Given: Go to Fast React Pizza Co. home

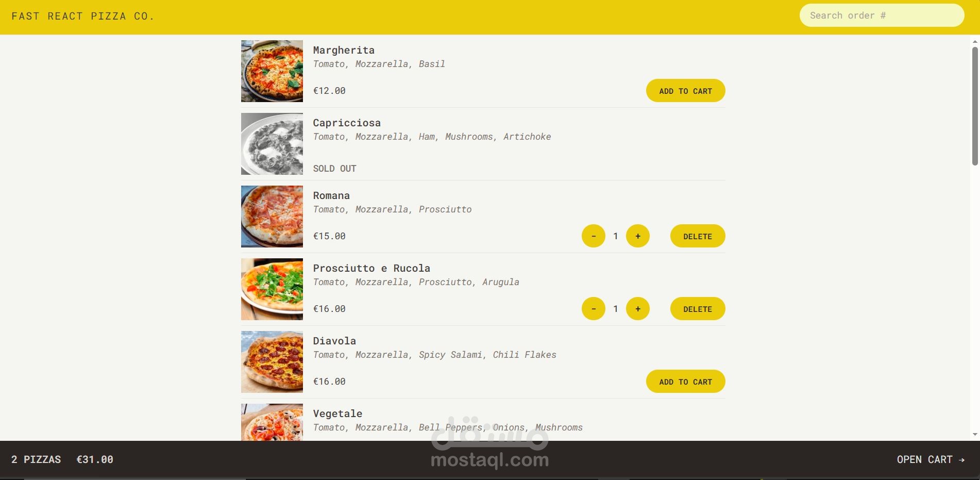Looking at the screenshot, I should pyautogui.click(x=83, y=16).
